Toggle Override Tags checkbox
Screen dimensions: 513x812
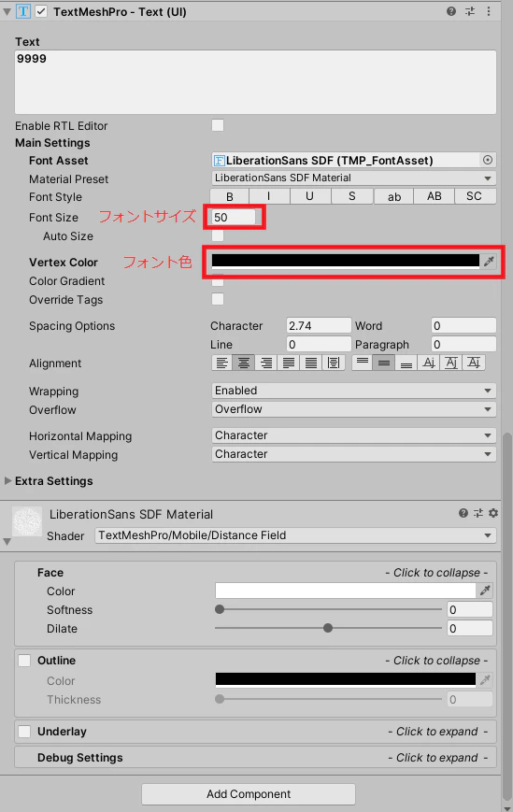click(x=218, y=299)
